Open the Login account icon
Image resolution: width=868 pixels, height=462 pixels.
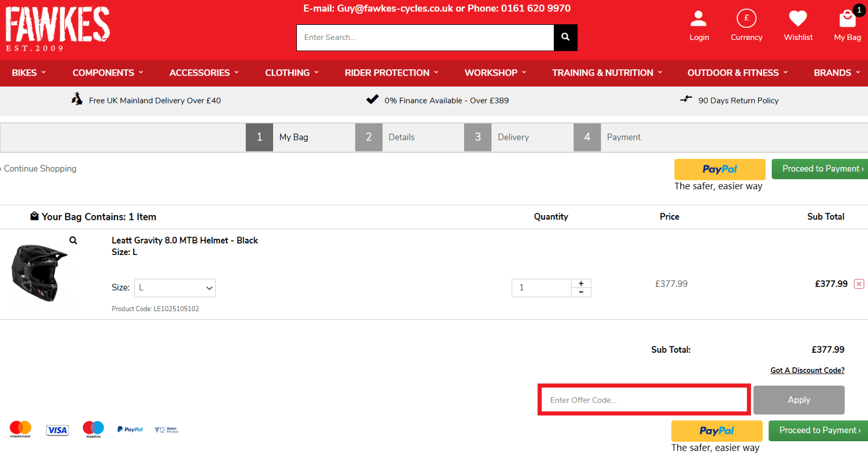[x=699, y=19]
